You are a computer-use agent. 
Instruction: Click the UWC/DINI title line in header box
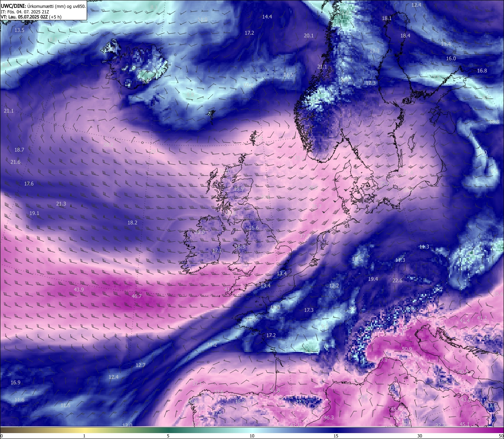pos(43,6)
